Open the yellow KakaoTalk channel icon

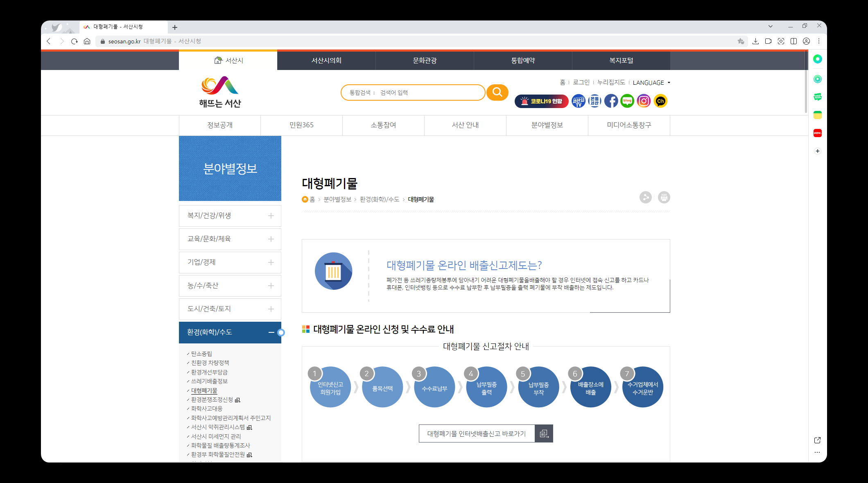tap(660, 101)
